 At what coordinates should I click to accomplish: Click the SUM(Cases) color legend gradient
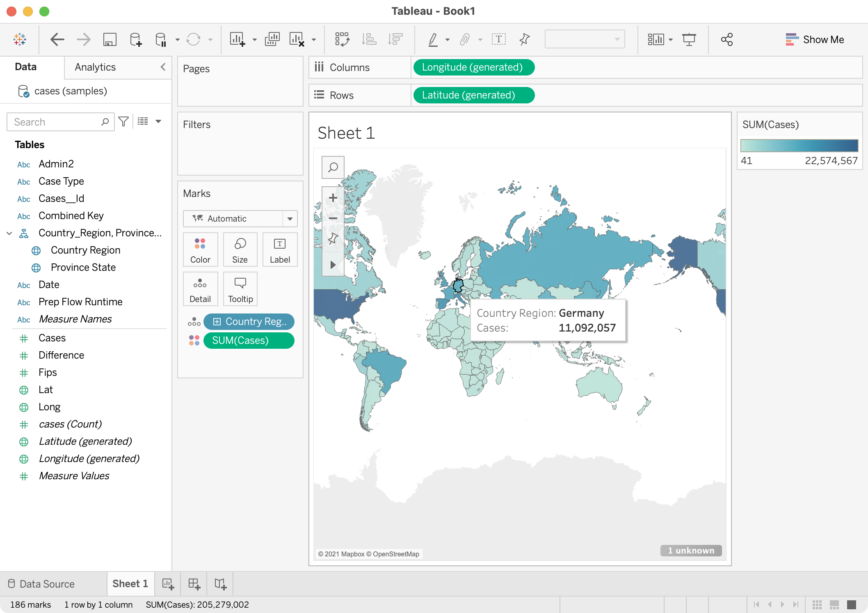(x=799, y=146)
